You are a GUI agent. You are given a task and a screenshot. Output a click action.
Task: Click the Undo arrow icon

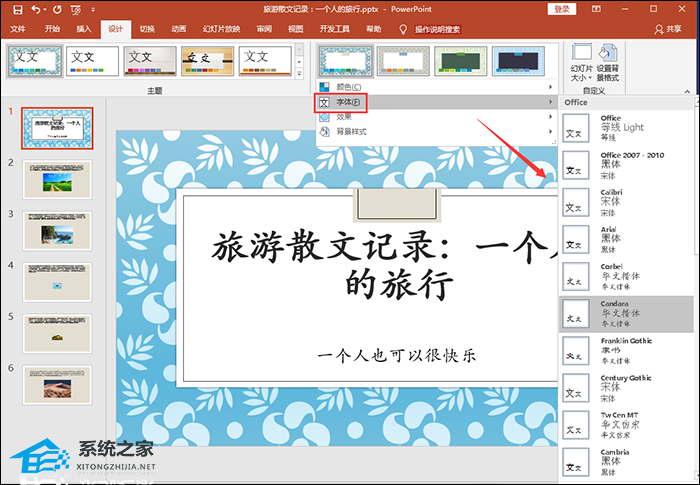(36, 9)
